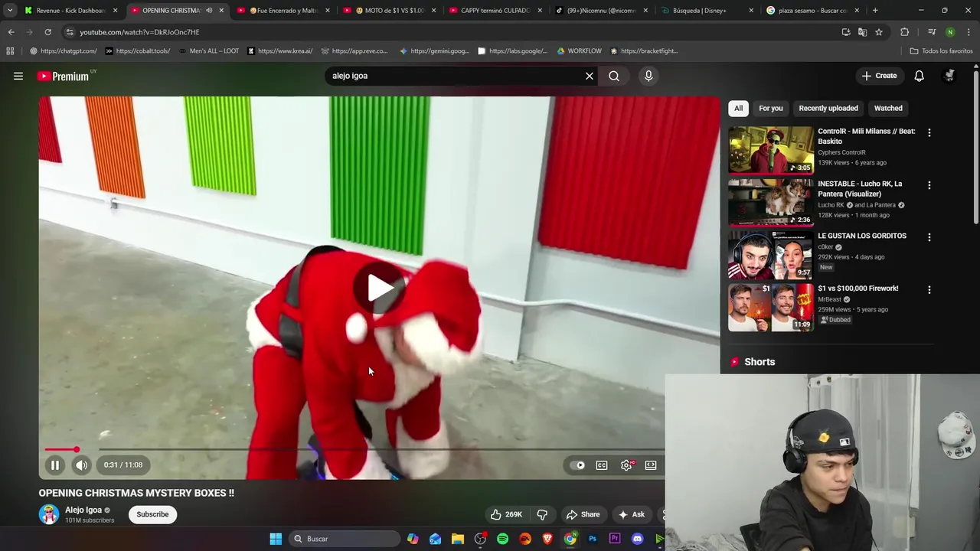Open the Ask AI button
The image size is (980, 551).
pyautogui.click(x=632, y=514)
